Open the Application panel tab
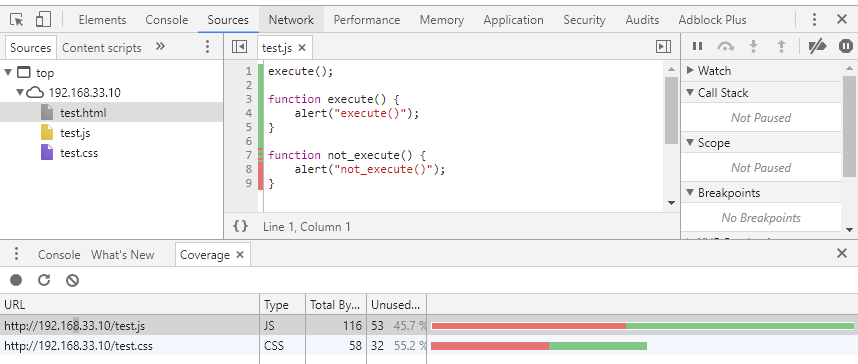Screen dimensions: 858x364 pos(513,20)
